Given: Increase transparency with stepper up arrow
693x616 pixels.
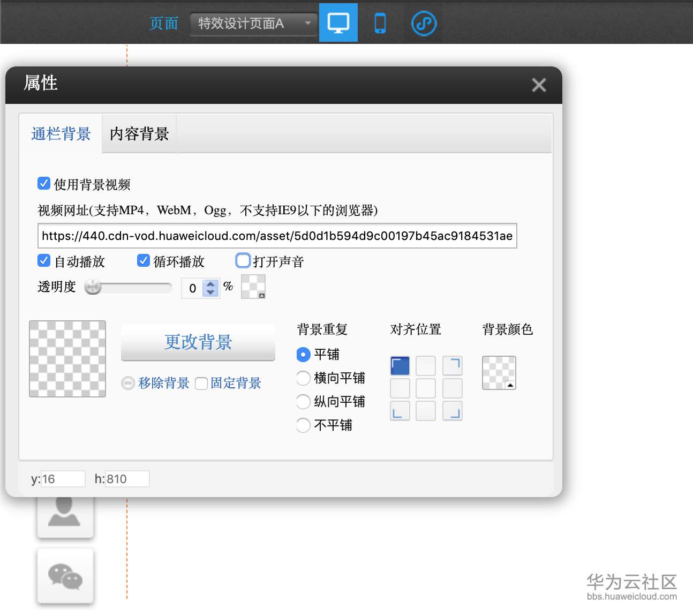Looking at the screenshot, I should [x=211, y=284].
